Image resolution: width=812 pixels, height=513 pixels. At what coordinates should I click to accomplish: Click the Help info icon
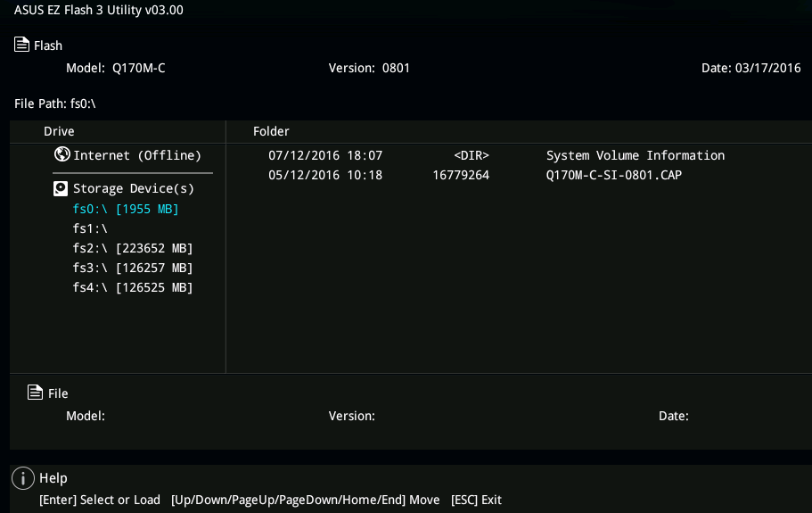click(23, 478)
